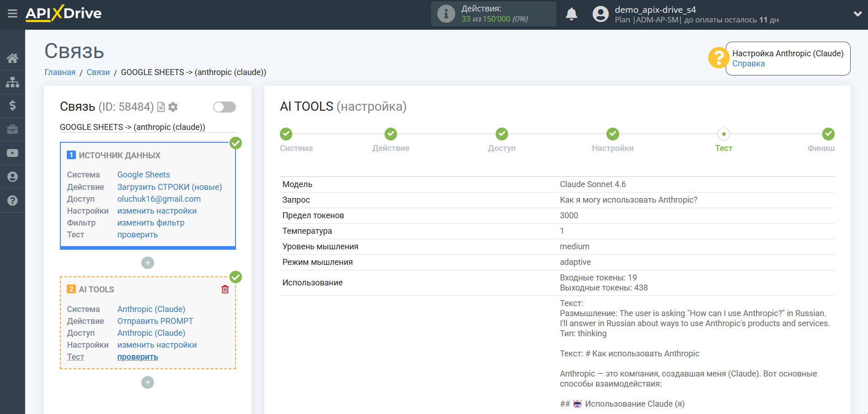Go to the Настройки step in the wizard
The image size is (868, 414).
pyautogui.click(x=612, y=134)
